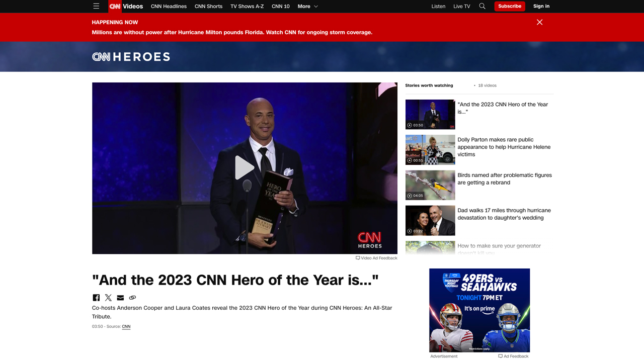Screen dimensions: 644x362
Task: Share the video by email icon
Action: (120, 298)
